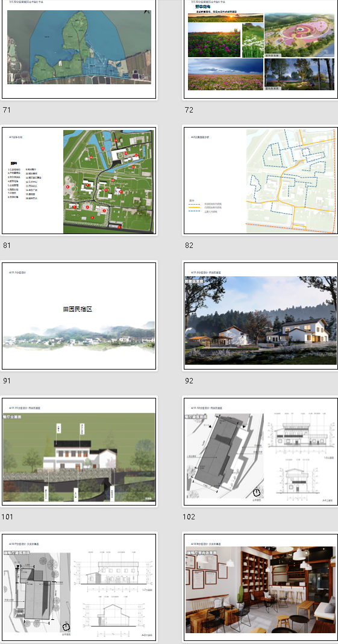The width and height of the screenshot is (338, 644).
Task: Select slide 91 titled 田园民宿区
Action: coord(79,316)
